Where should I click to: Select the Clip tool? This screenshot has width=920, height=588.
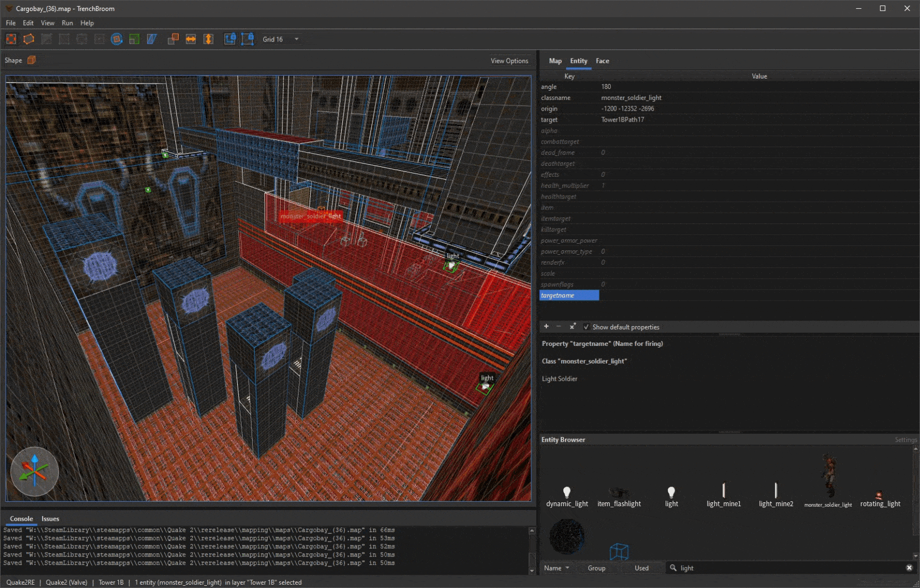[46, 39]
